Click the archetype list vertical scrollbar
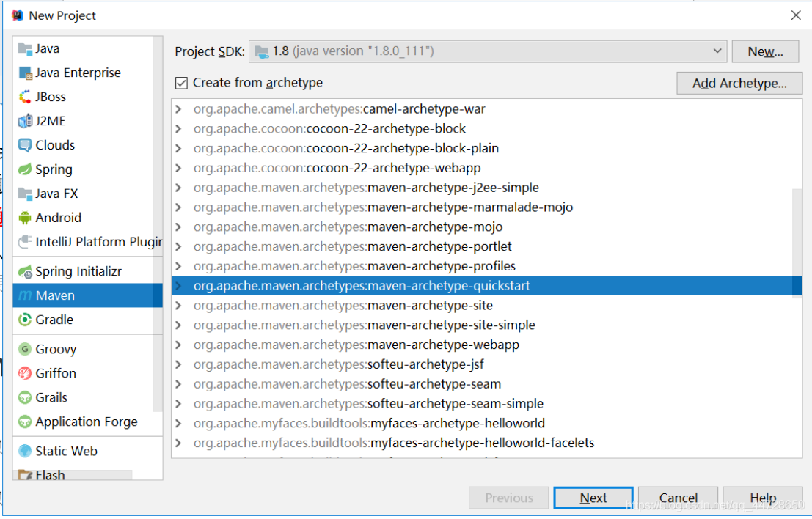 tap(797, 243)
